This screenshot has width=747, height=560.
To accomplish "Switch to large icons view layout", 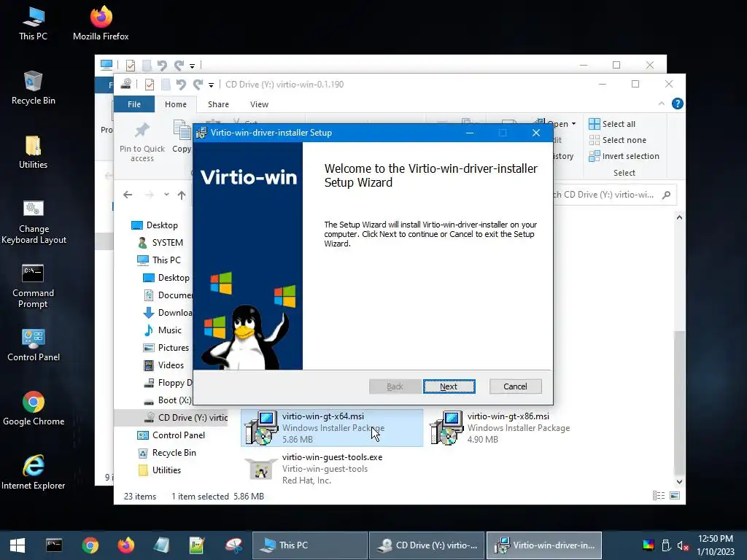I will click(x=675, y=496).
